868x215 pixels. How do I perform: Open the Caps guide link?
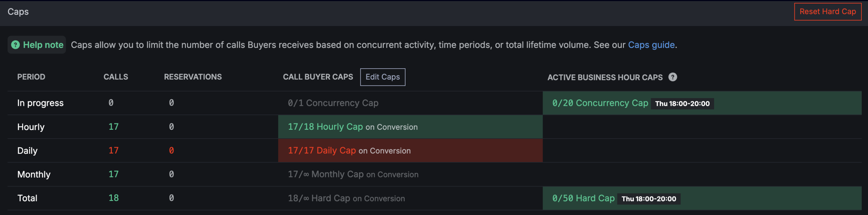pyautogui.click(x=651, y=45)
